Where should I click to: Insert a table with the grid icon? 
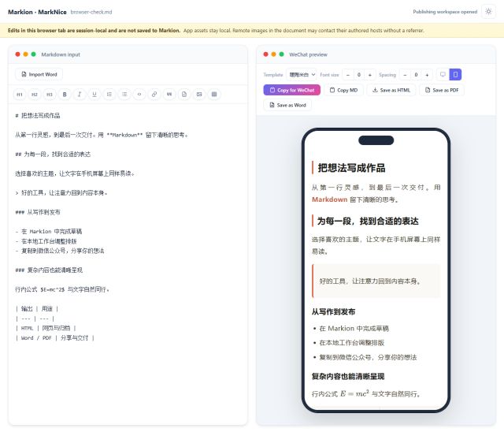click(x=214, y=95)
